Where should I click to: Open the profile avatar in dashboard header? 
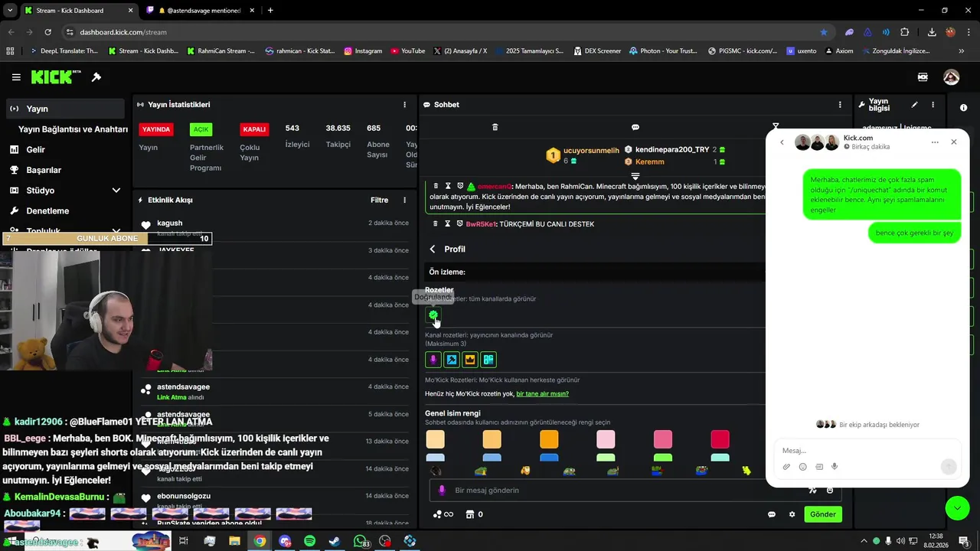point(951,77)
